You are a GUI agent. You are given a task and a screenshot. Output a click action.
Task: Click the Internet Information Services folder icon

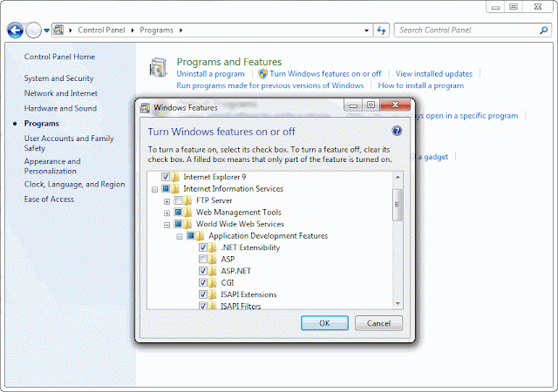click(x=175, y=188)
